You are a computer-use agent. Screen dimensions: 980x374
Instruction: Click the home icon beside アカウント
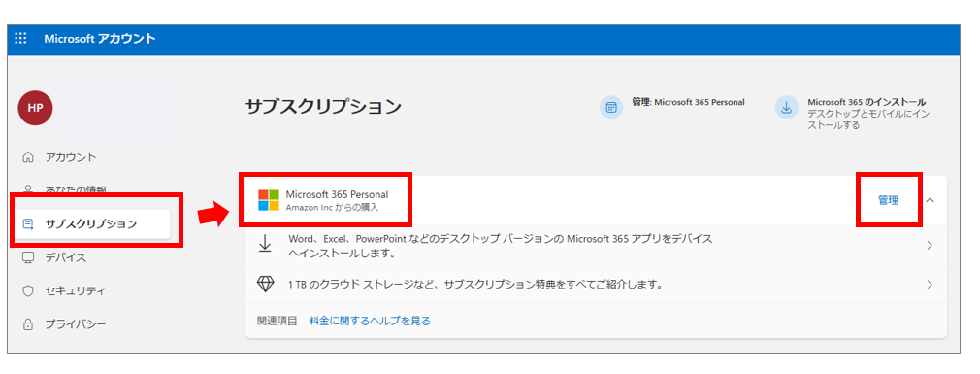coord(27,157)
